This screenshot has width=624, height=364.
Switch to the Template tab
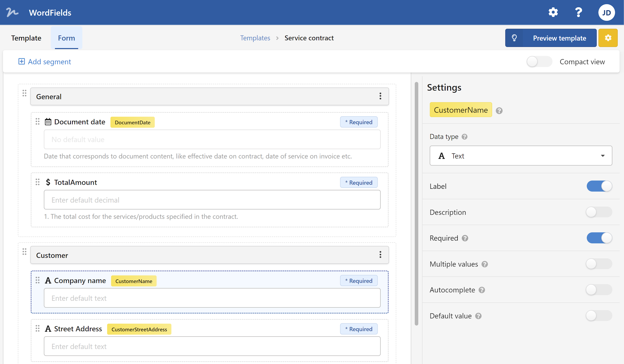click(x=26, y=38)
